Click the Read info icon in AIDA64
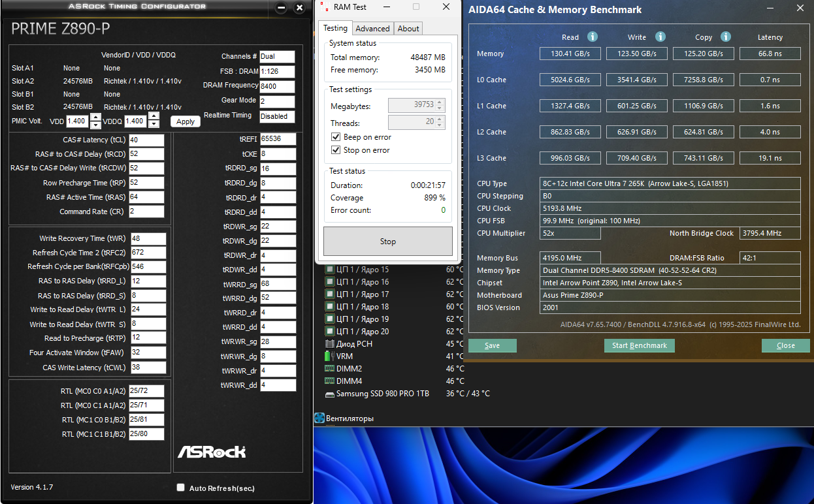This screenshot has width=814, height=504. [x=593, y=37]
